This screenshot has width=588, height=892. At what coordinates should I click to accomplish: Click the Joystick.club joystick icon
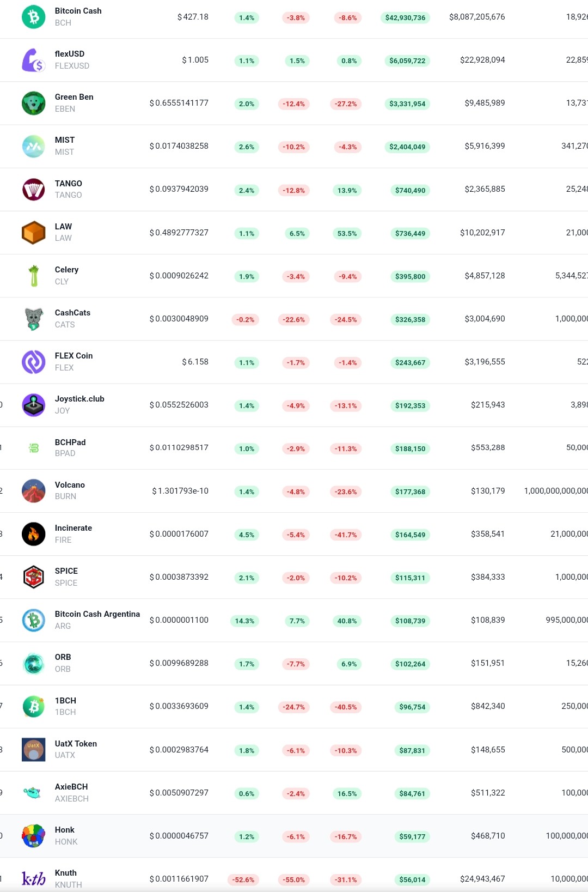[34, 405]
